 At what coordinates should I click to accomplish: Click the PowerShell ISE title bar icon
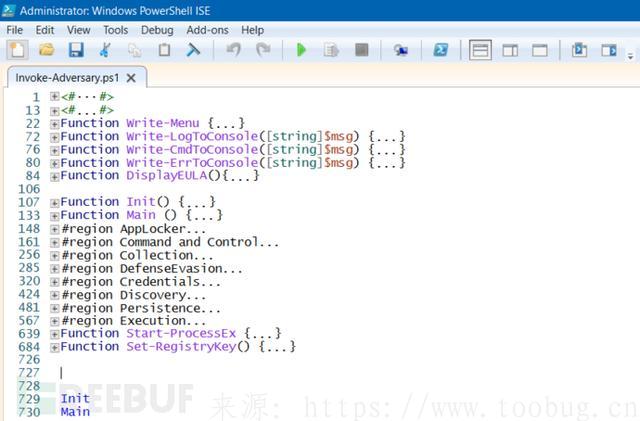(x=9, y=10)
